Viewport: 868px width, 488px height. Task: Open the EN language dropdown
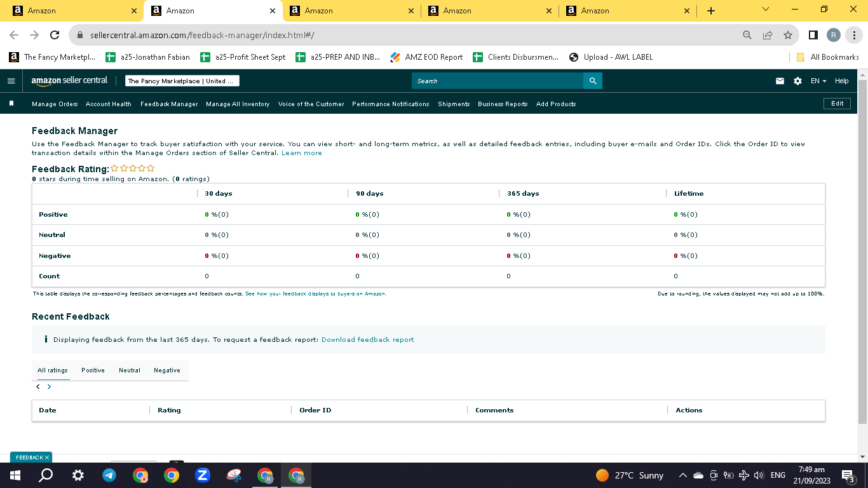click(x=818, y=81)
